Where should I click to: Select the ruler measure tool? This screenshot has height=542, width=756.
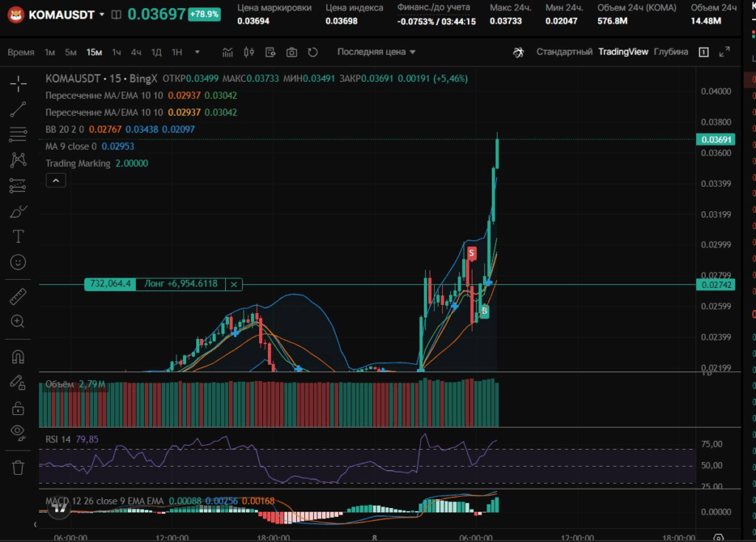click(18, 297)
